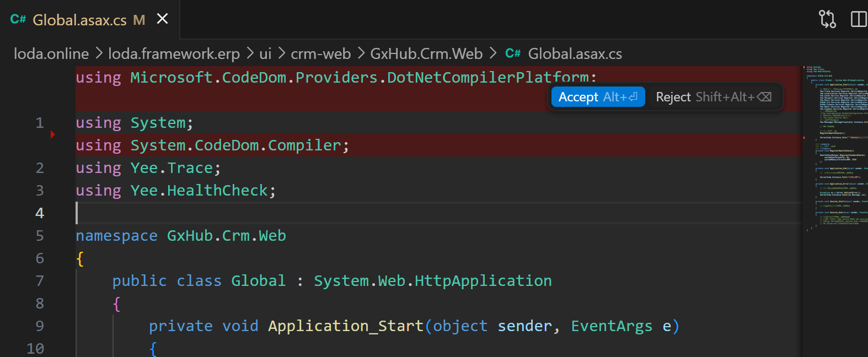This screenshot has width=868, height=357.
Task: Reject the suggested inline change
Action: coord(714,97)
